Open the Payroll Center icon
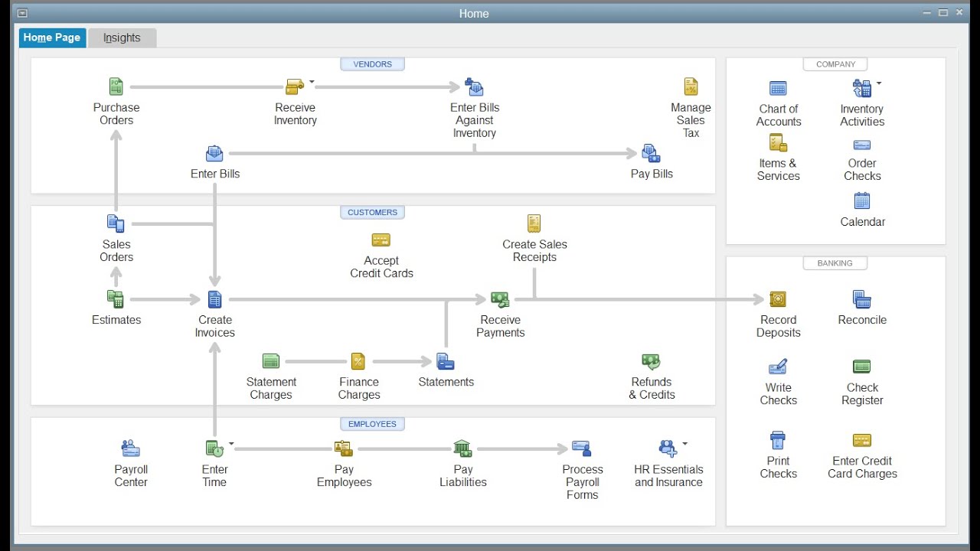 point(131,448)
